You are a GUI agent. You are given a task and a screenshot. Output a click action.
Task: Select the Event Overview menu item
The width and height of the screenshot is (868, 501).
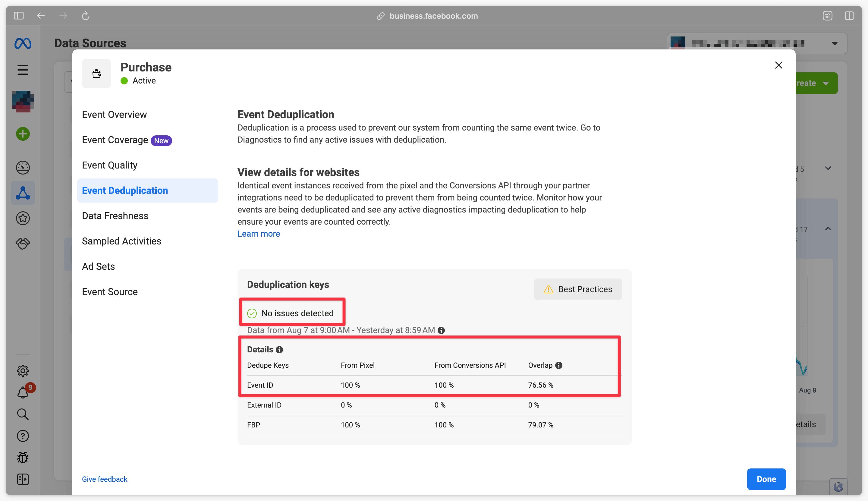click(x=115, y=115)
